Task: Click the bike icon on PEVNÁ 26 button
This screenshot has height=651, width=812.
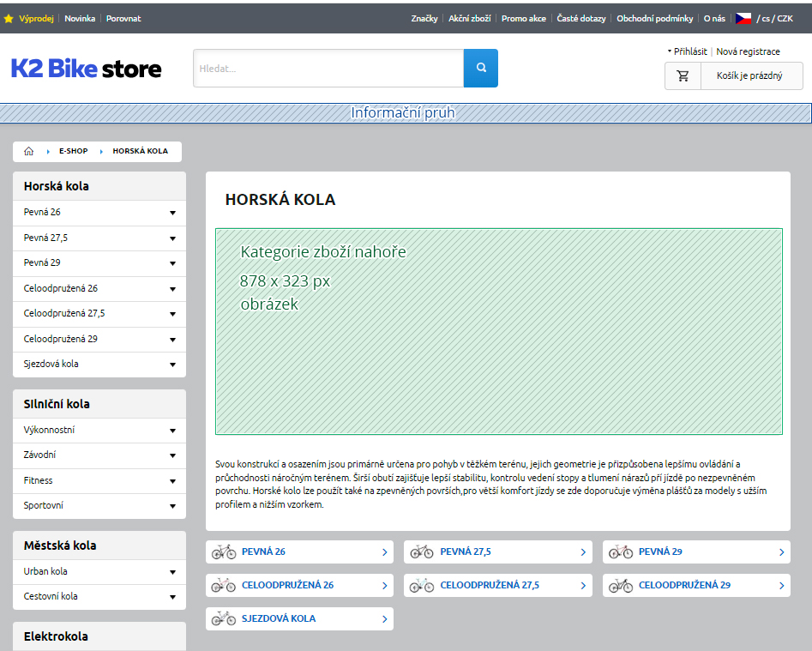Action: click(x=223, y=552)
